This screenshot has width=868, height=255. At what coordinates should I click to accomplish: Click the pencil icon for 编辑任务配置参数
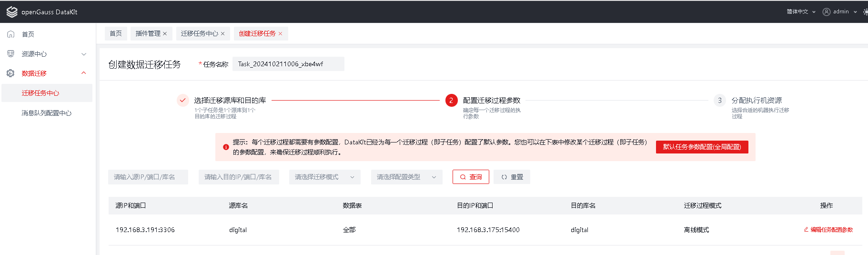pyautogui.click(x=806, y=229)
